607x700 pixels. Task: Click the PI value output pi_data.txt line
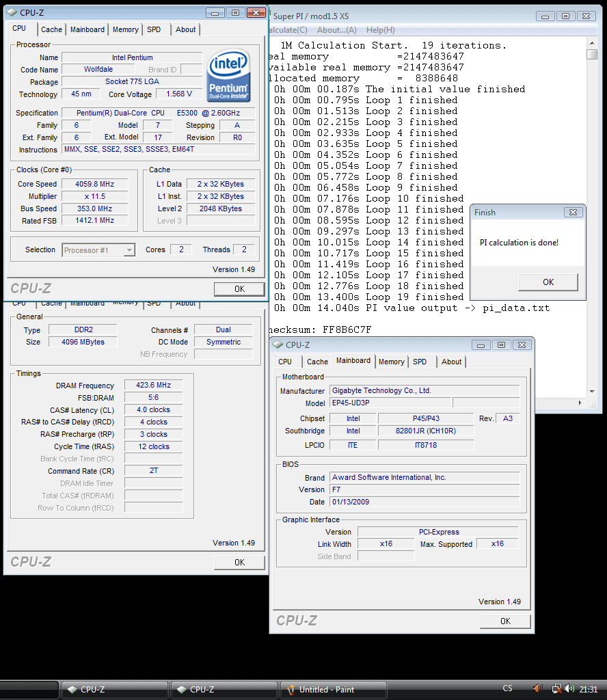coord(412,308)
